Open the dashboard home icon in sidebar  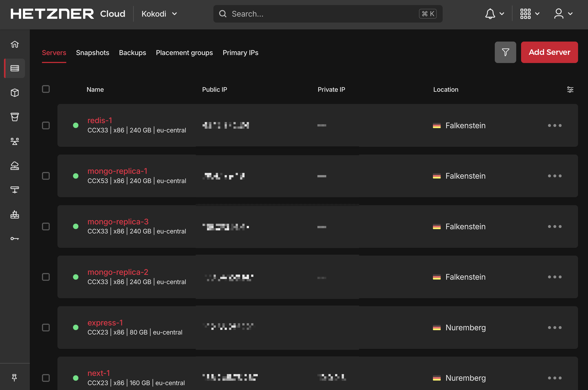coord(15,44)
